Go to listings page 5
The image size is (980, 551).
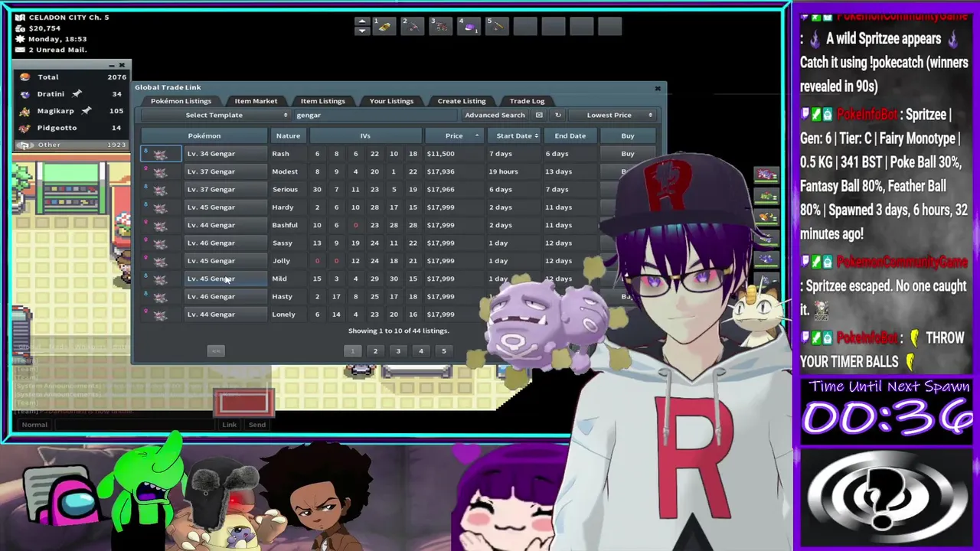tap(443, 351)
